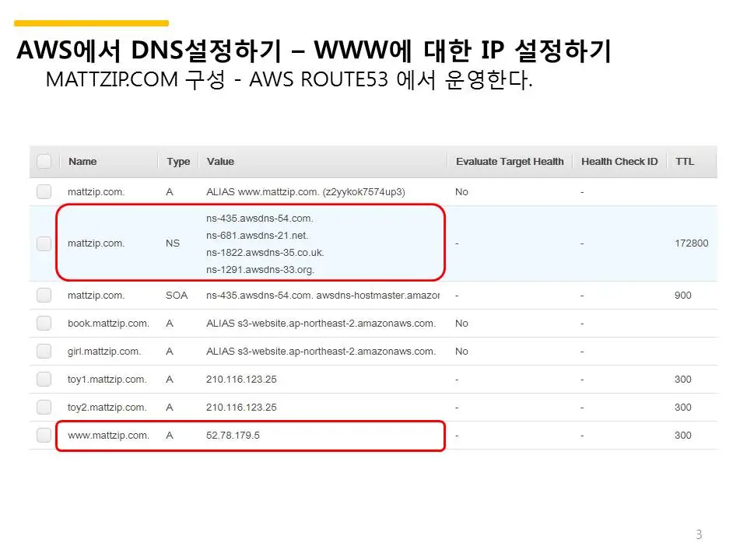Viewport: 747px width, 560px height.
Task: Select the 300 TTL of www.mattzip.com.
Action: coord(682,436)
